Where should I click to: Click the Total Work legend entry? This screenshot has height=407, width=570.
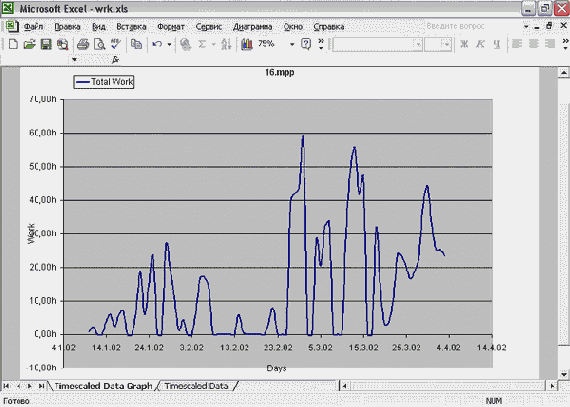pyautogui.click(x=104, y=82)
